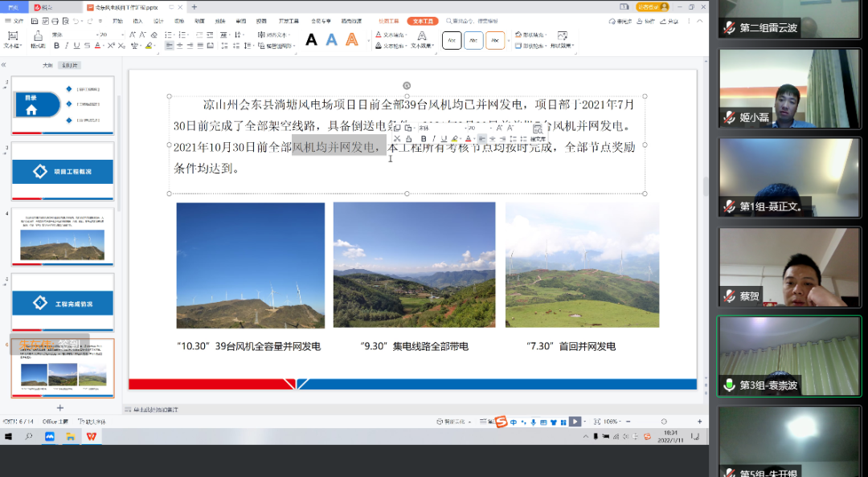Screen dimensions: 868x477
Task: Switch to the 文本工具 Text Tools tab
Action: (423, 21)
